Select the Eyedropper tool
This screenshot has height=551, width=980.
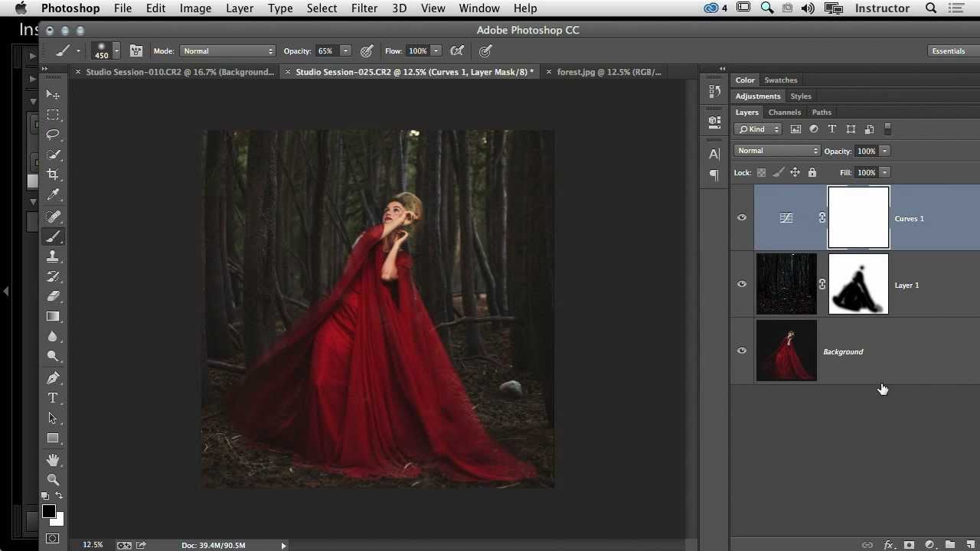click(x=53, y=195)
